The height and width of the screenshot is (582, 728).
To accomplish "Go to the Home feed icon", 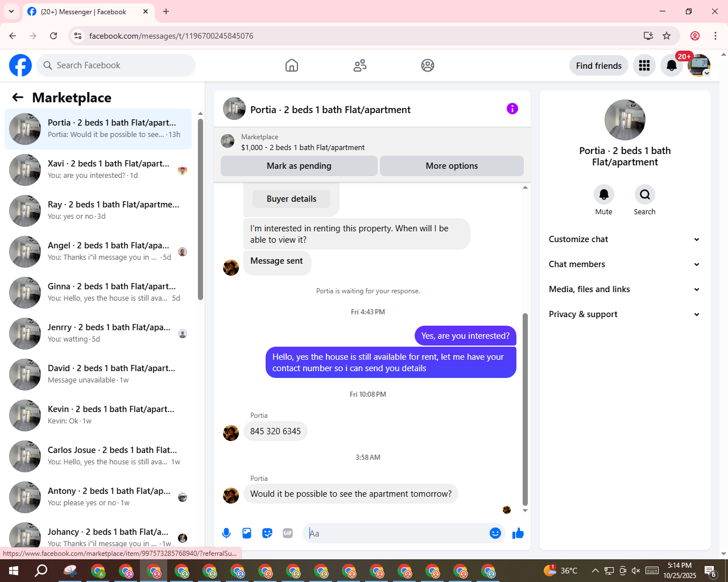I will tap(292, 65).
